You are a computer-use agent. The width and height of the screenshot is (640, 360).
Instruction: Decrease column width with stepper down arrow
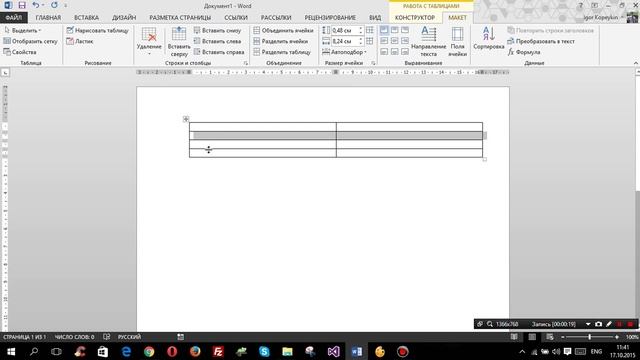(361, 43)
